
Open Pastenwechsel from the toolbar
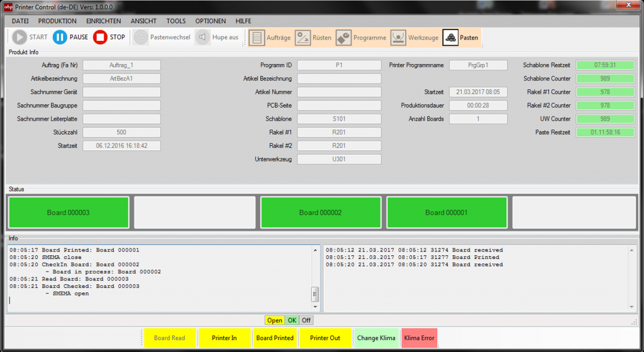(140, 37)
